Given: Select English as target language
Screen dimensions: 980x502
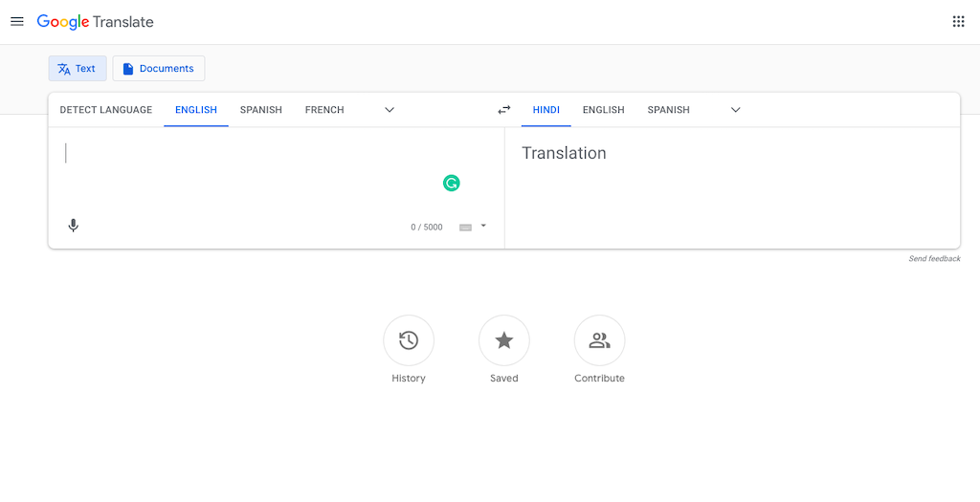Looking at the screenshot, I should [x=604, y=110].
